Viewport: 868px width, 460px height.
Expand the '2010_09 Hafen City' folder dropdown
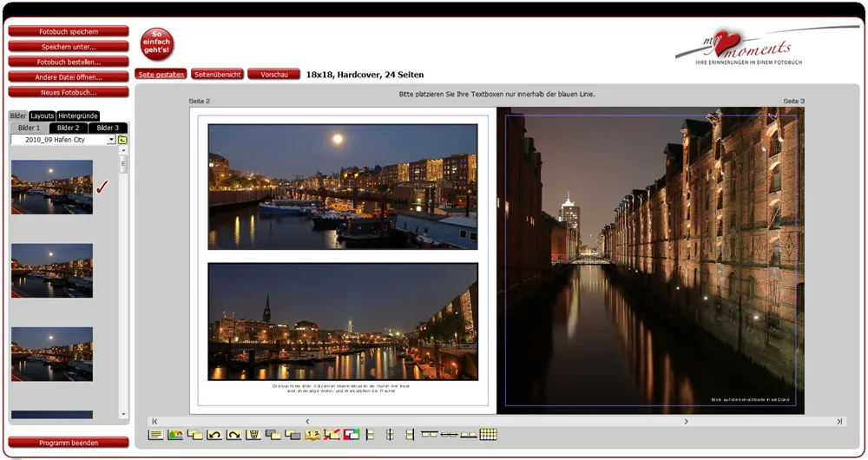click(111, 140)
